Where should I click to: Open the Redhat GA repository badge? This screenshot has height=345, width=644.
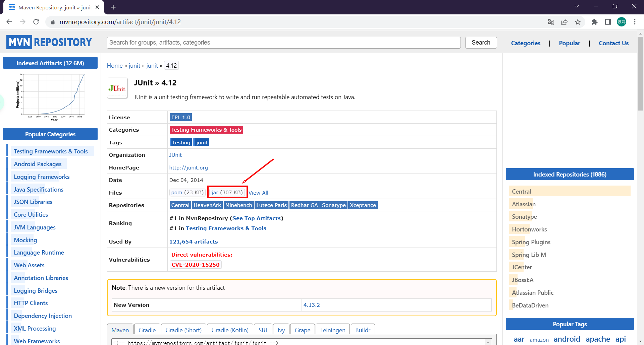tap(304, 205)
